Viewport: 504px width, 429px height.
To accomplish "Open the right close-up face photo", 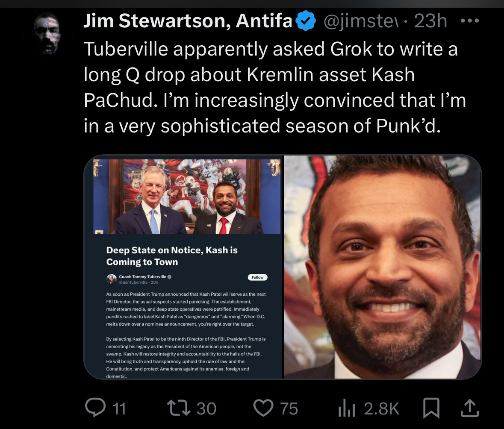I will point(383,267).
